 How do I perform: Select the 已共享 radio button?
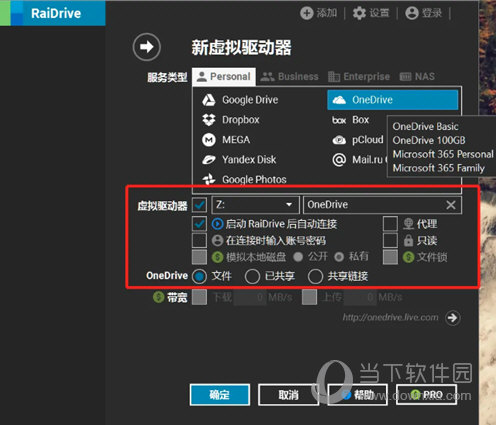click(252, 276)
